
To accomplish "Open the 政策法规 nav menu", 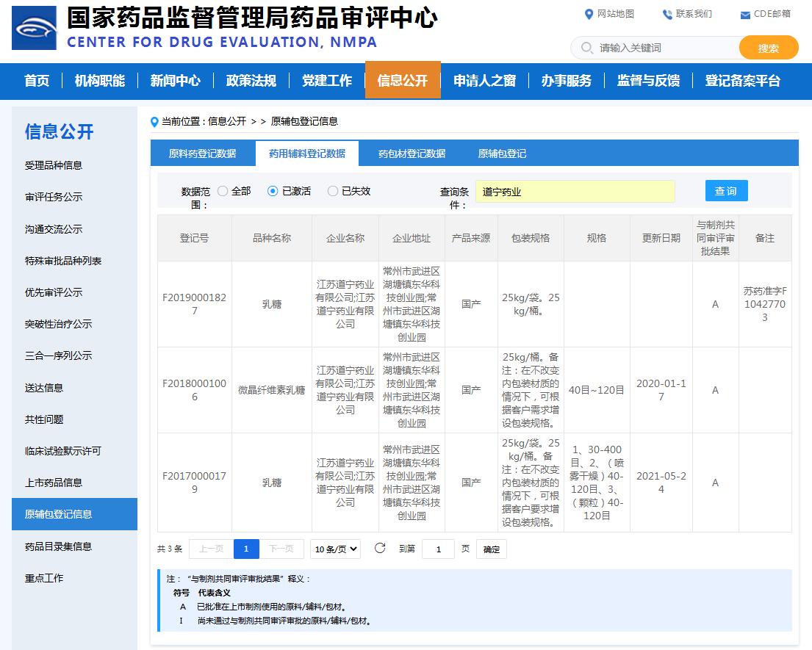I will point(251,81).
